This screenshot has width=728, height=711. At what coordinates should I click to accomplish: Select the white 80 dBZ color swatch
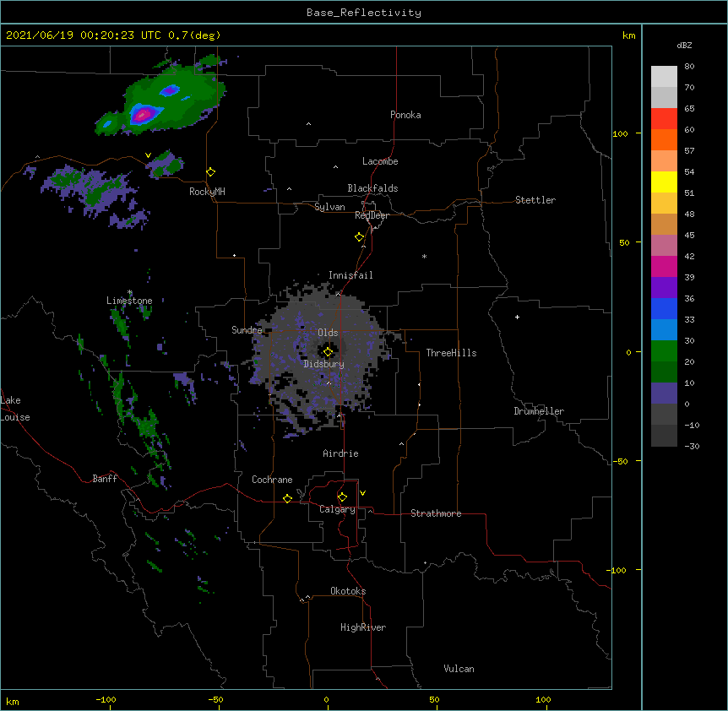click(664, 77)
